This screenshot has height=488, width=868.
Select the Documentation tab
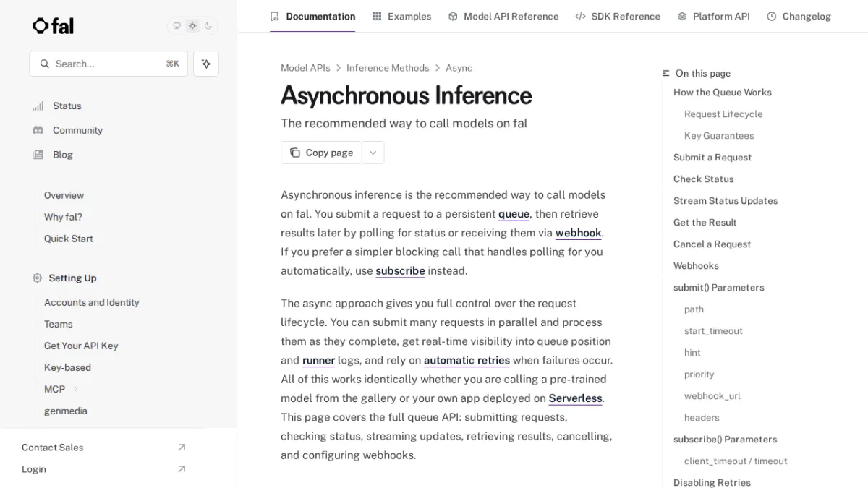tap(312, 16)
